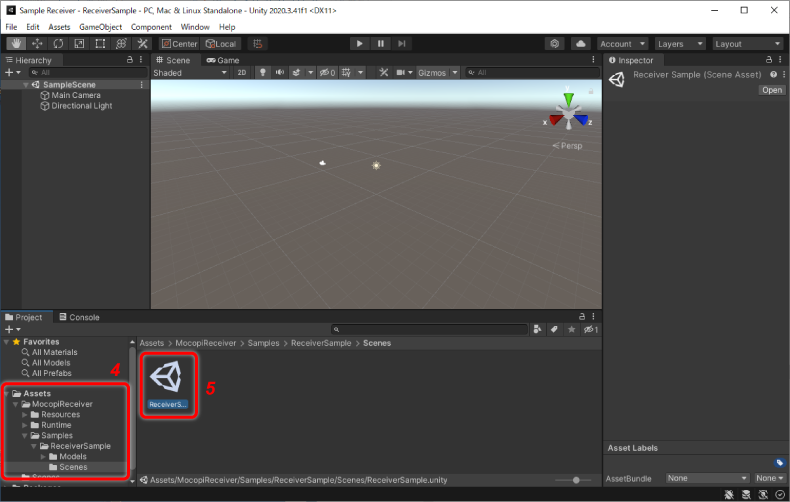
Task: Open the GameObject menu
Action: coord(100,27)
